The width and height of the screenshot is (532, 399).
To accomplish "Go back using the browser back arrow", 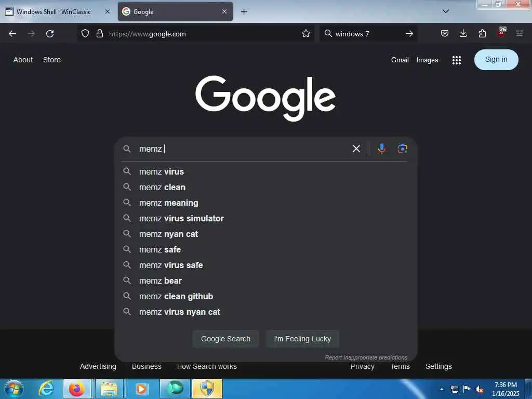I will coord(12,34).
